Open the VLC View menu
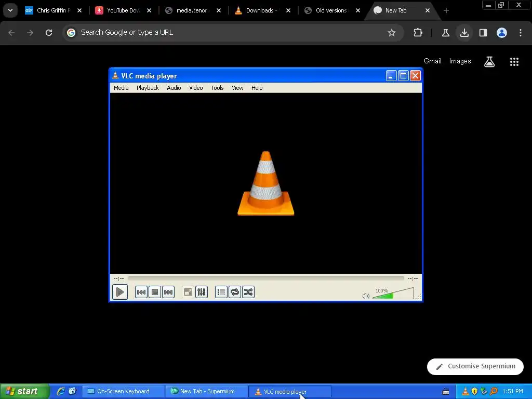 tap(237, 87)
